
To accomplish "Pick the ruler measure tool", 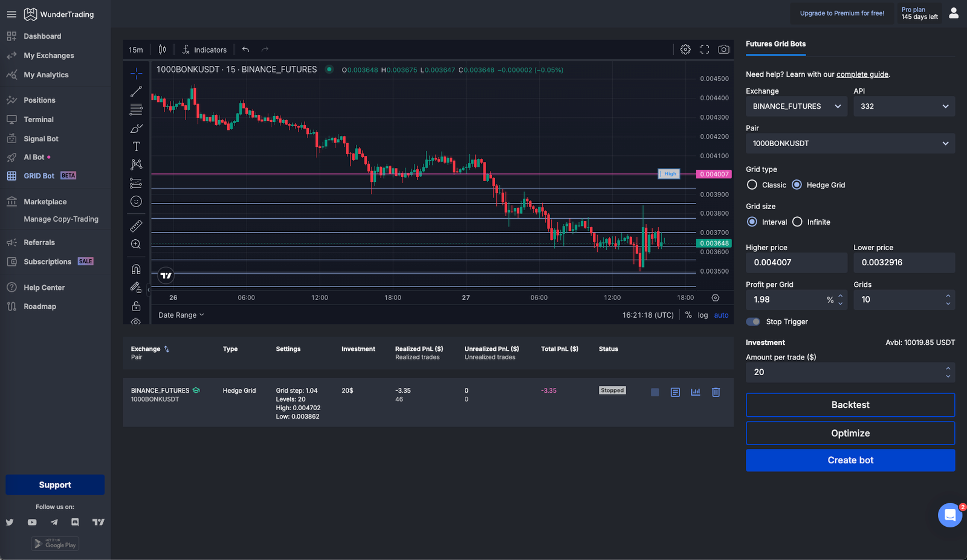I will 136,226.
